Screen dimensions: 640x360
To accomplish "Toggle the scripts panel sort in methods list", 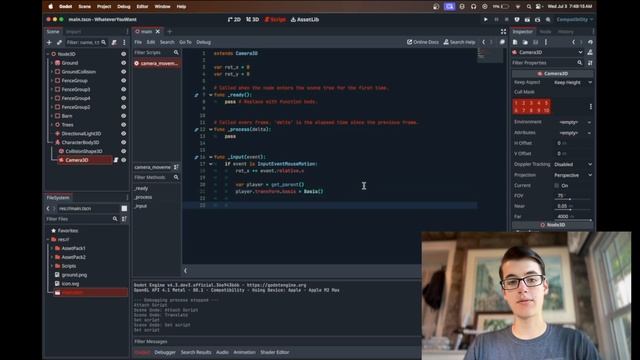I will [x=176, y=167].
